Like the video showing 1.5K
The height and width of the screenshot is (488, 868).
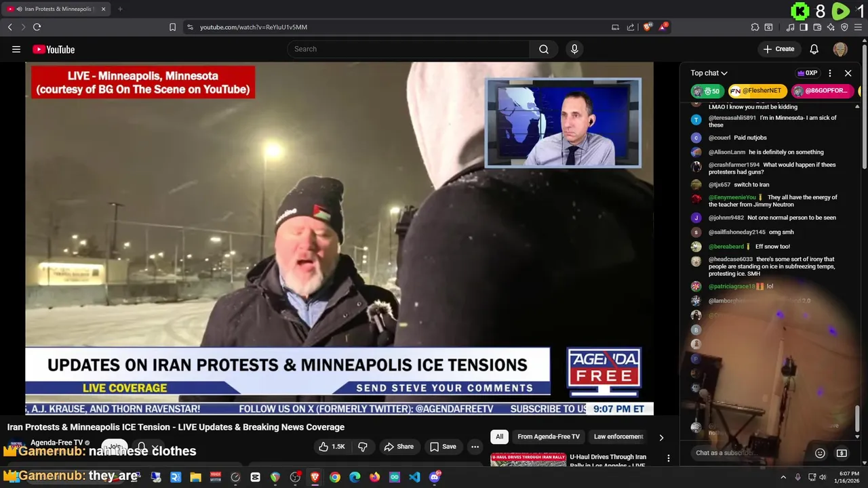[x=332, y=447]
